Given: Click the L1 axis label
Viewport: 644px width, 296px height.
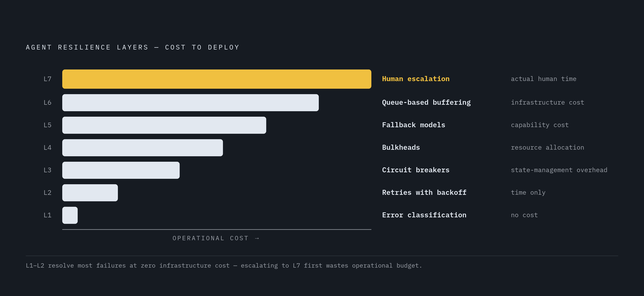Looking at the screenshot, I should point(48,215).
